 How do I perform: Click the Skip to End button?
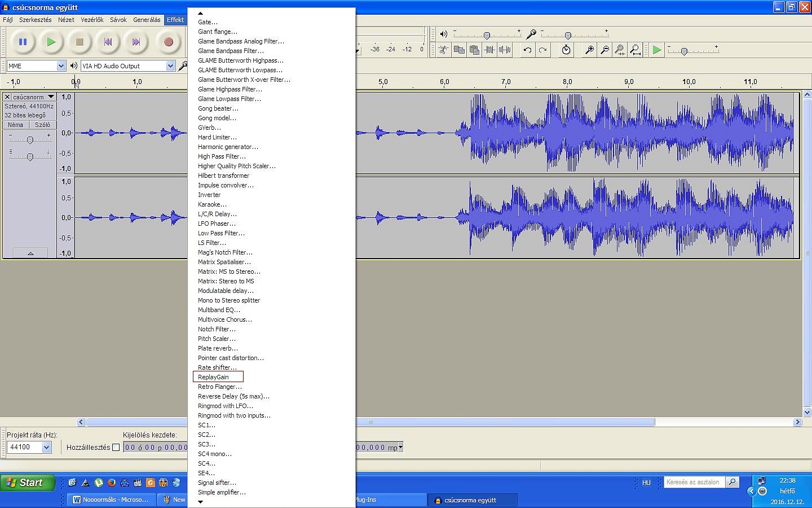pyautogui.click(x=136, y=42)
